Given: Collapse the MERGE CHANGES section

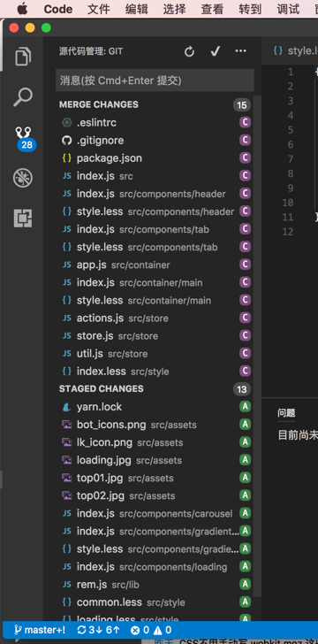Looking at the screenshot, I should [x=98, y=104].
